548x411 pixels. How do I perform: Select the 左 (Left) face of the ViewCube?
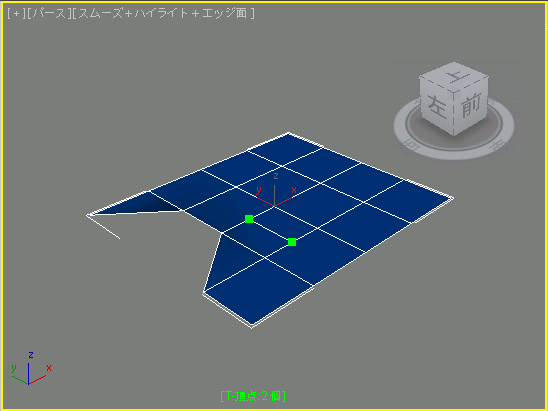[437, 106]
